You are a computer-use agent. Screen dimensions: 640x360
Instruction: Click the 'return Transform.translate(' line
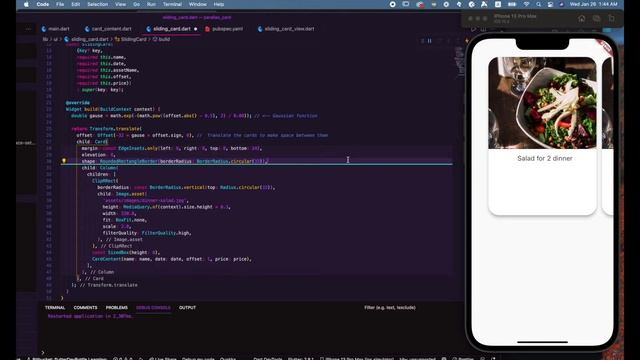pyautogui.click(x=107, y=129)
